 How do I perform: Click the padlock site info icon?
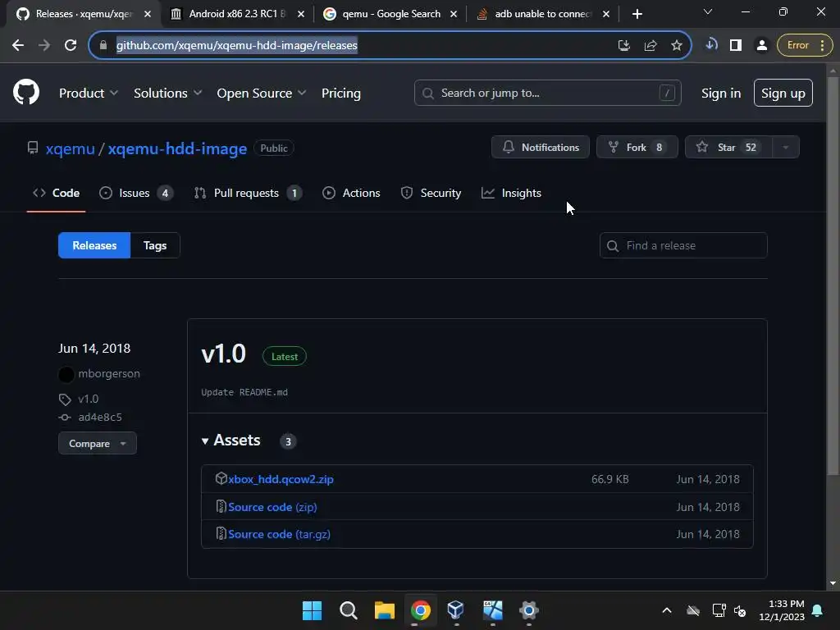[x=103, y=45]
